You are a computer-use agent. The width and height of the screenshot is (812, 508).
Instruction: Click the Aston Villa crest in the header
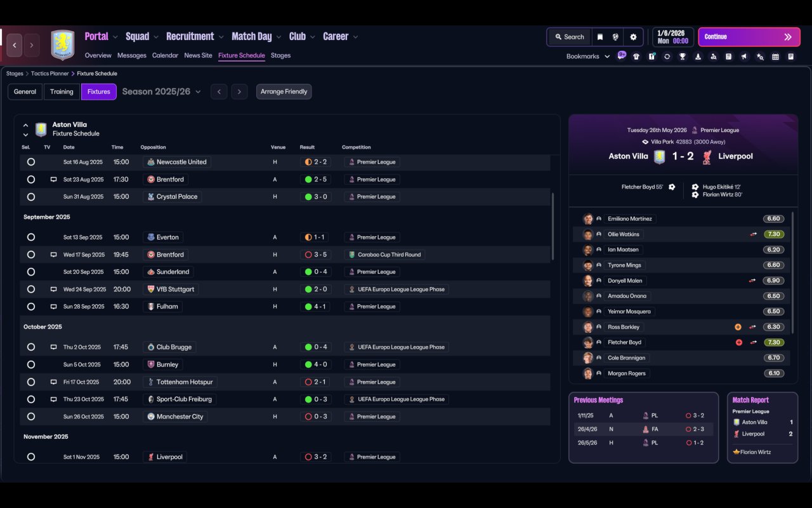(62, 46)
